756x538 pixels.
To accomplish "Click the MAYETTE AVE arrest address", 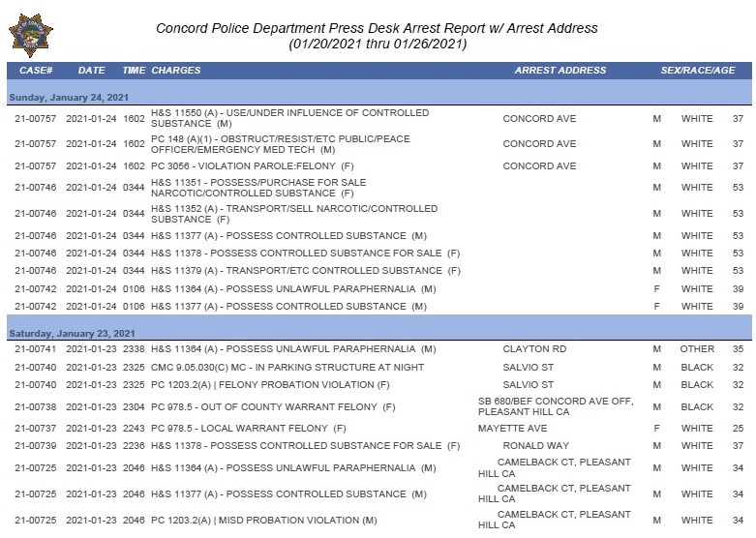I will [512, 429].
